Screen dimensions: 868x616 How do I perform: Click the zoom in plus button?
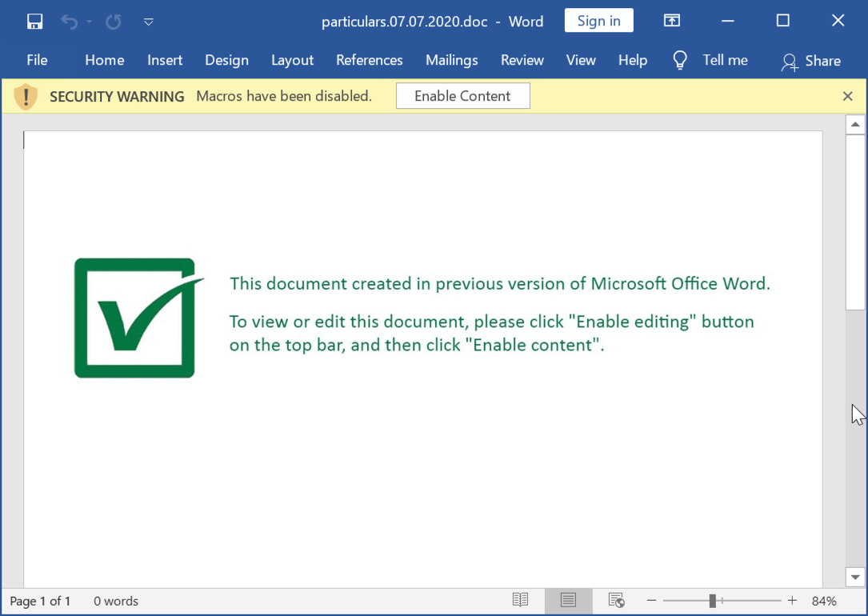click(x=792, y=601)
